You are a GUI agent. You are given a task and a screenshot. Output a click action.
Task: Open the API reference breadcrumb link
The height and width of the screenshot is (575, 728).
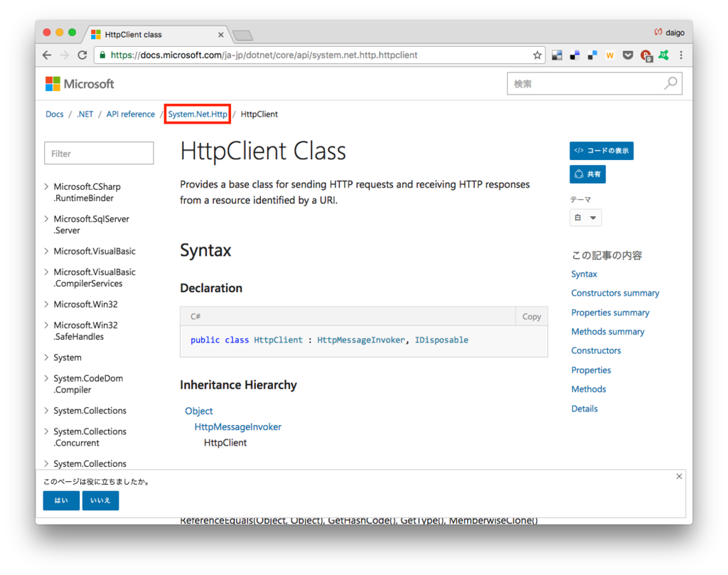(131, 114)
